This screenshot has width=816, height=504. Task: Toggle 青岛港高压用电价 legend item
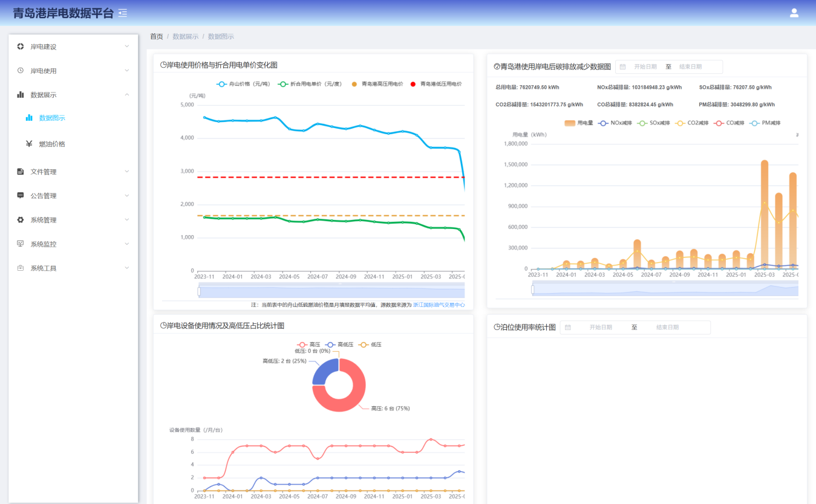pyautogui.click(x=377, y=84)
